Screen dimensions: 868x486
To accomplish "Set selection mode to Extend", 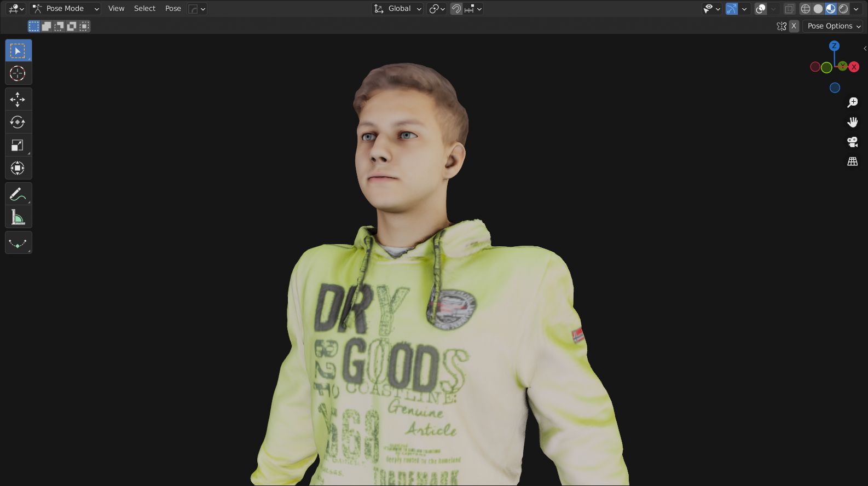I will pos(47,26).
